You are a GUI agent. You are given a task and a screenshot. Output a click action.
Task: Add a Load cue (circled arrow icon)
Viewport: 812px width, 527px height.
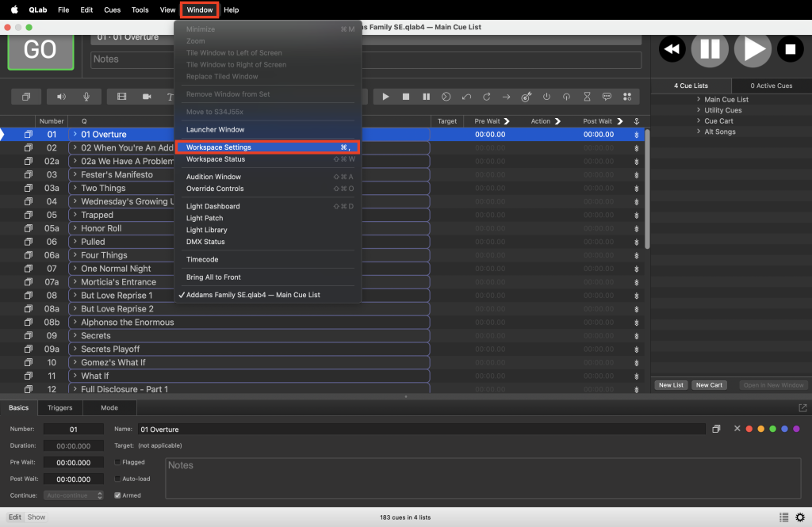point(446,97)
